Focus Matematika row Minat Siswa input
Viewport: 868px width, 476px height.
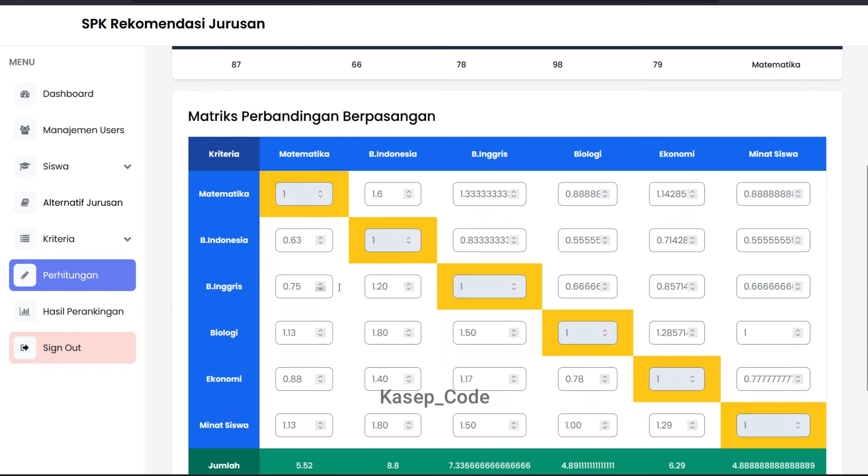coord(773,194)
